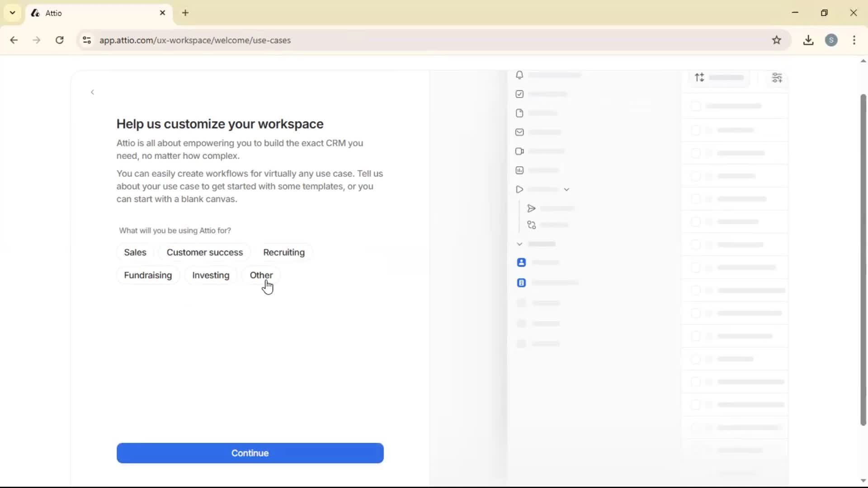The width and height of the screenshot is (868, 488).
Task: Click the back arrow above the heading
Action: [92, 92]
